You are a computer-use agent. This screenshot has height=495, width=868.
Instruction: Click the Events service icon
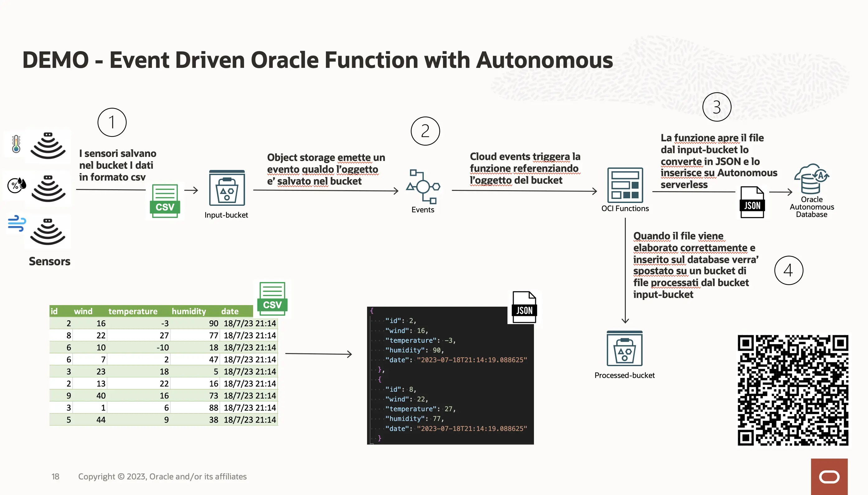tap(423, 187)
